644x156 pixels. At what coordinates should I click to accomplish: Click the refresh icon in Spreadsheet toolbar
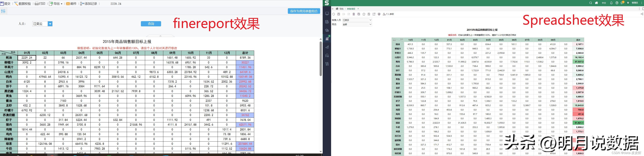(333, 14)
